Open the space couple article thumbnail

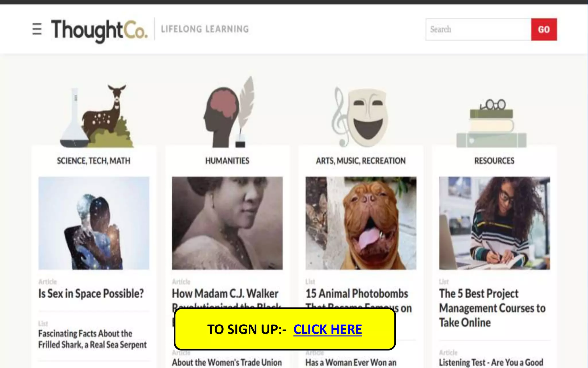coord(94,223)
